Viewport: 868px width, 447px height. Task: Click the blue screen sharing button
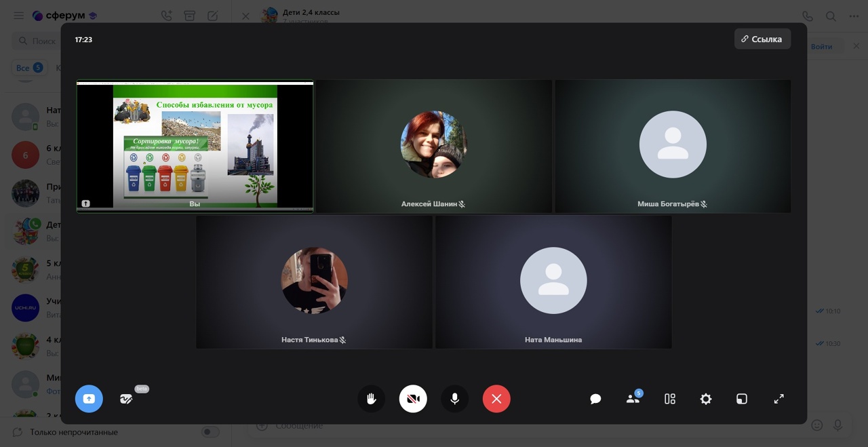89,399
